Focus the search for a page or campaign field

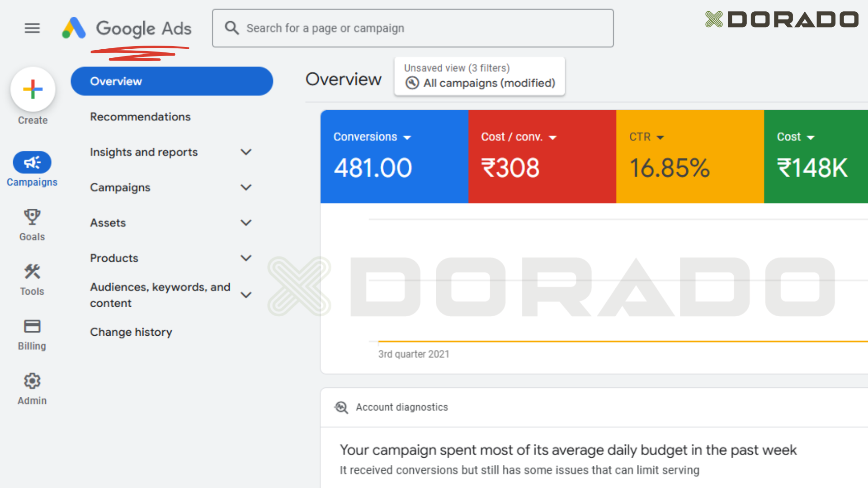pyautogui.click(x=413, y=28)
